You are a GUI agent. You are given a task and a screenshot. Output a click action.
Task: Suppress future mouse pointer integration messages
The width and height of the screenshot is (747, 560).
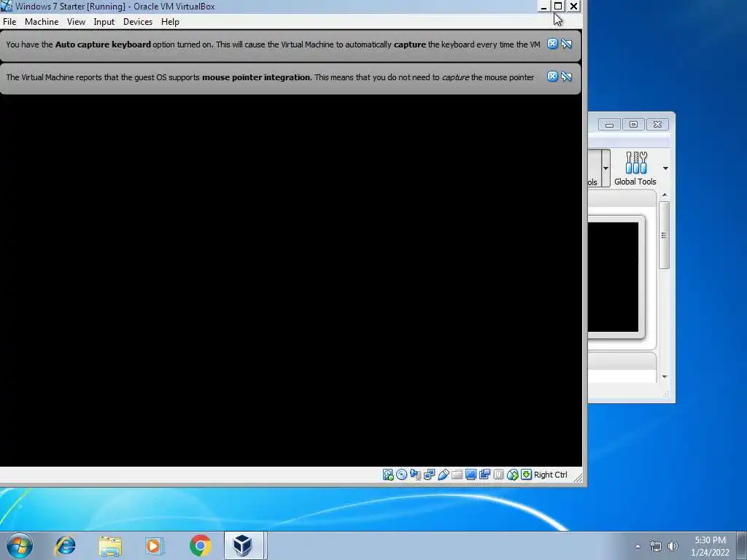click(x=566, y=76)
